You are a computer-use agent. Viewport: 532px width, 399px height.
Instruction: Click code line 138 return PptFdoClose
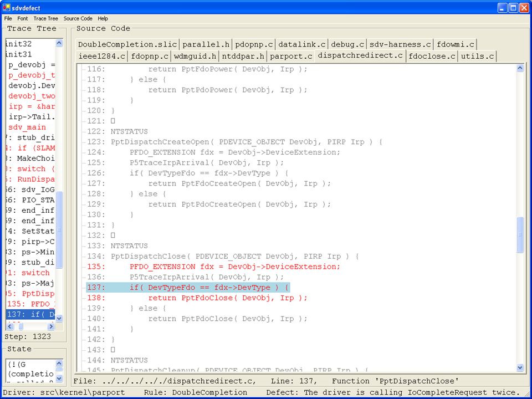(197, 298)
